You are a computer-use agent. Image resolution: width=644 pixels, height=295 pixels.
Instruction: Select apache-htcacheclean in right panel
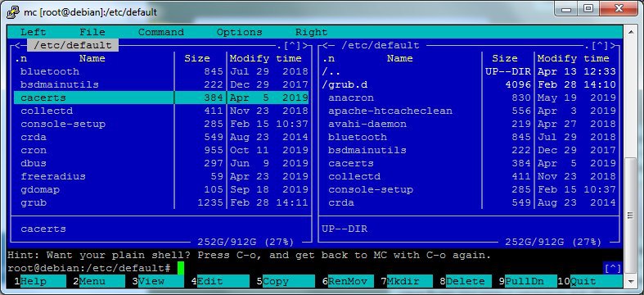click(x=469, y=111)
